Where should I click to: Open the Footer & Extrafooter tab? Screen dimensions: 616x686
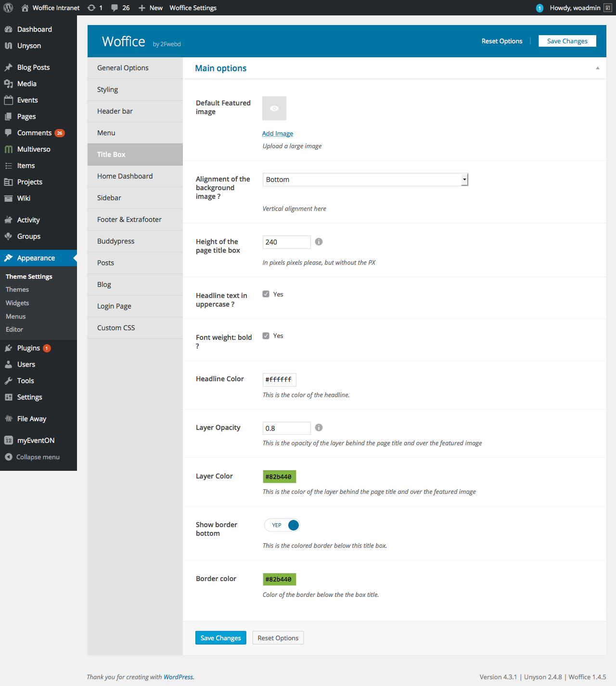[135, 220]
